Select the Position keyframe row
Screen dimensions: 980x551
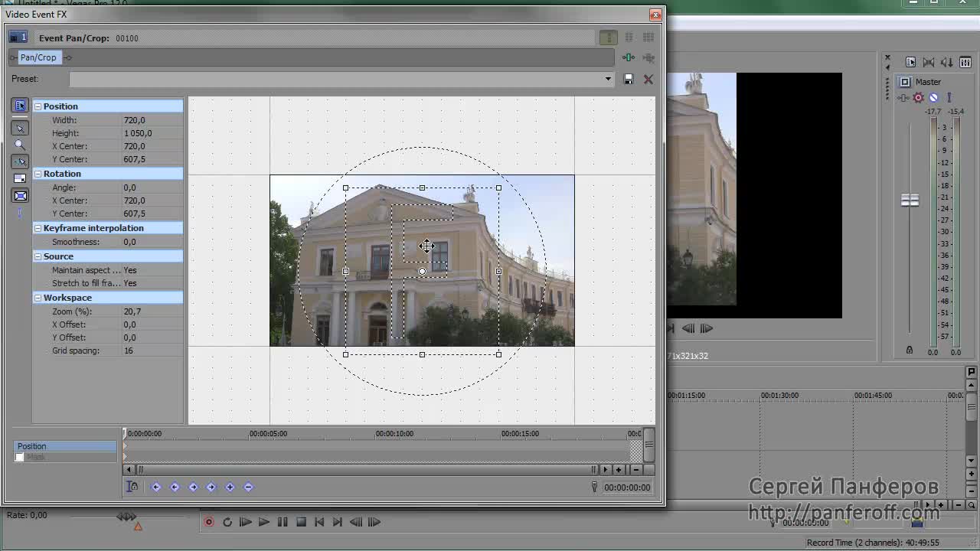pos(65,446)
